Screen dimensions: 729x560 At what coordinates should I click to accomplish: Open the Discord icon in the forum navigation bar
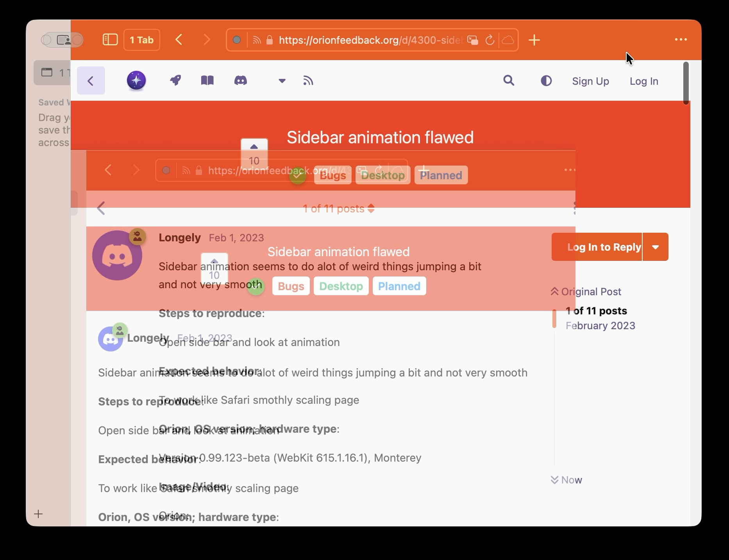240,81
